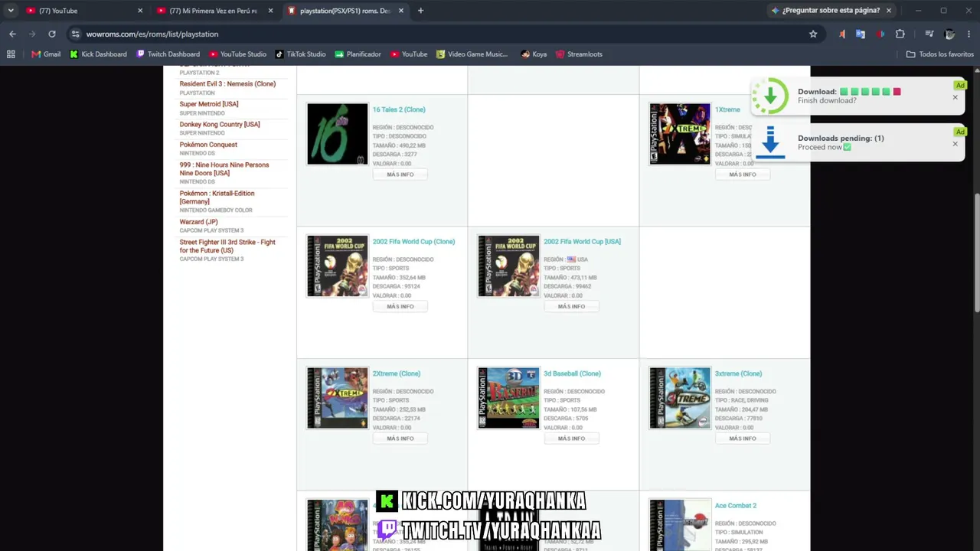Image resolution: width=980 pixels, height=551 pixels.
Task: Bookmark this page with the star icon
Action: [813, 34]
